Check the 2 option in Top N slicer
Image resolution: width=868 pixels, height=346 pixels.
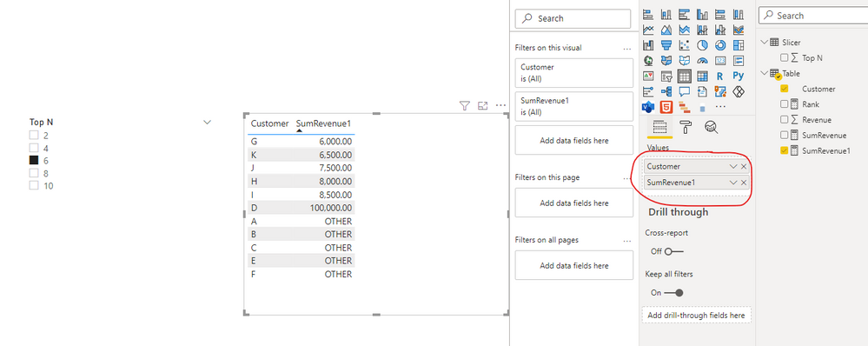pos(34,135)
